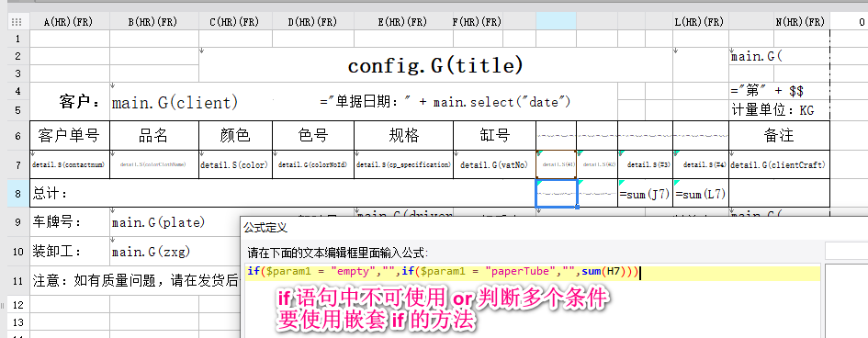Select the 总计： cell
Image resolution: width=868 pixels, height=338 pixels.
tap(282, 193)
